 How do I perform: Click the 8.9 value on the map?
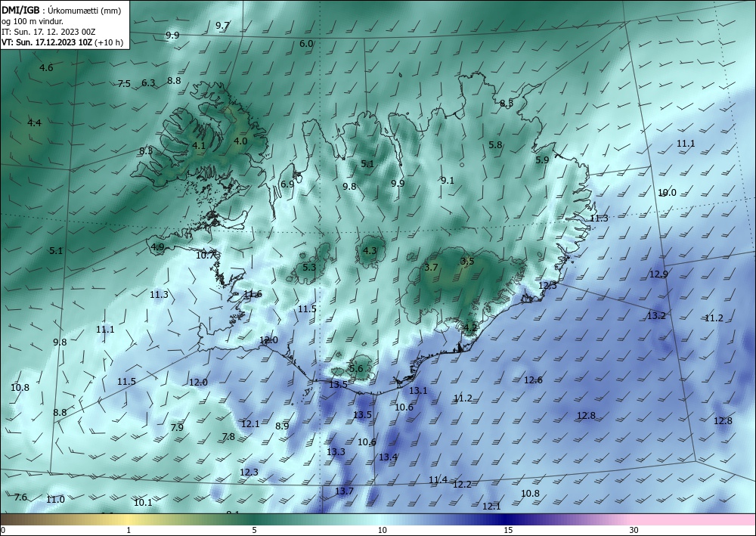click(x=282, y=426)
